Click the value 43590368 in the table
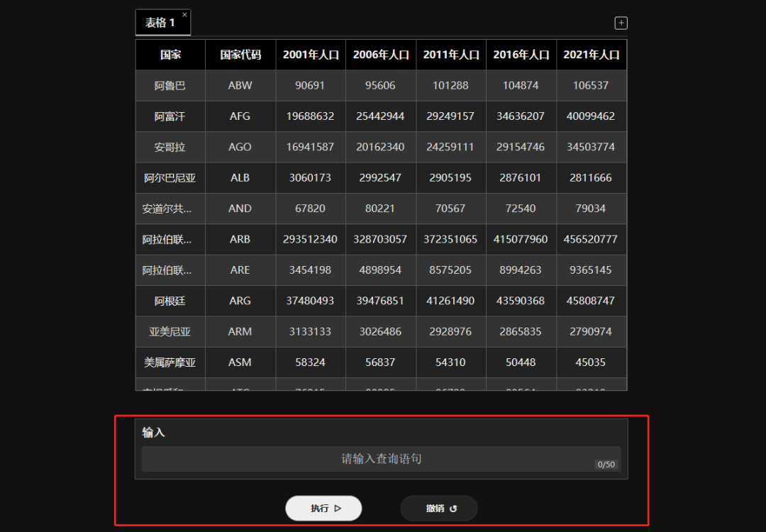This screenshot has width=766, height=532. [521, 301]
